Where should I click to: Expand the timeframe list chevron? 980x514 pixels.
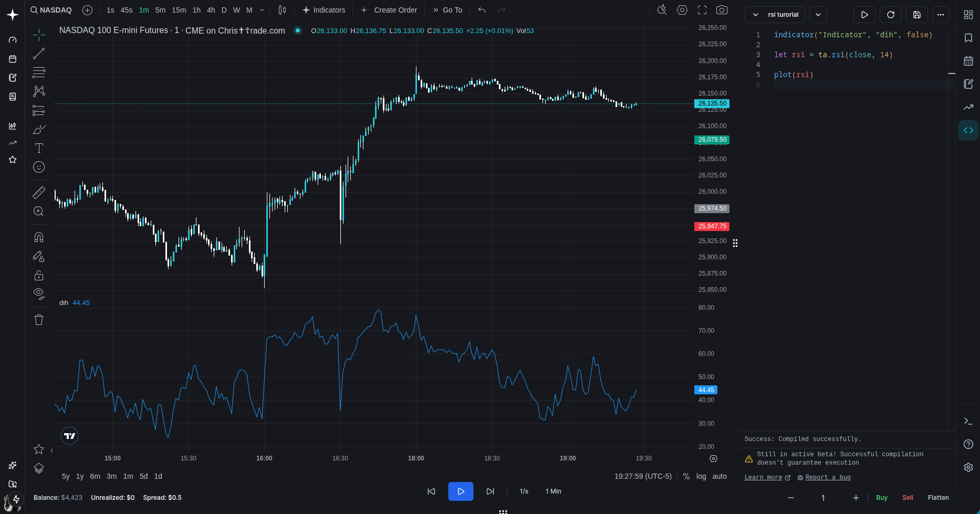(x=262, y=10)
